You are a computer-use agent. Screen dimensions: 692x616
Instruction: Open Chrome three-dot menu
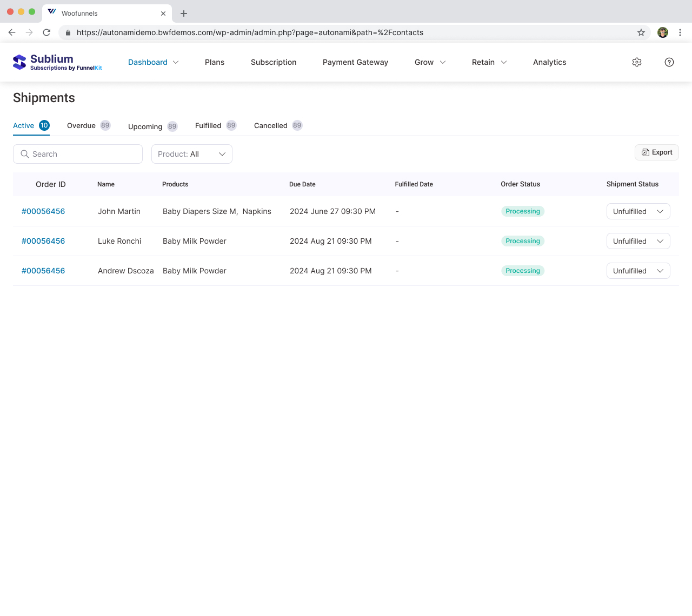680,32
